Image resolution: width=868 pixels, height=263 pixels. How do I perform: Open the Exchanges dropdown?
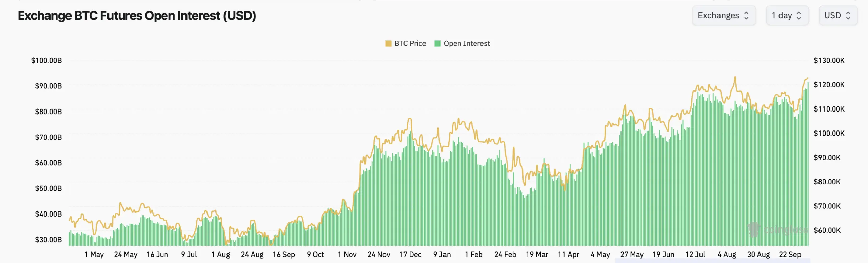point(724,16)
